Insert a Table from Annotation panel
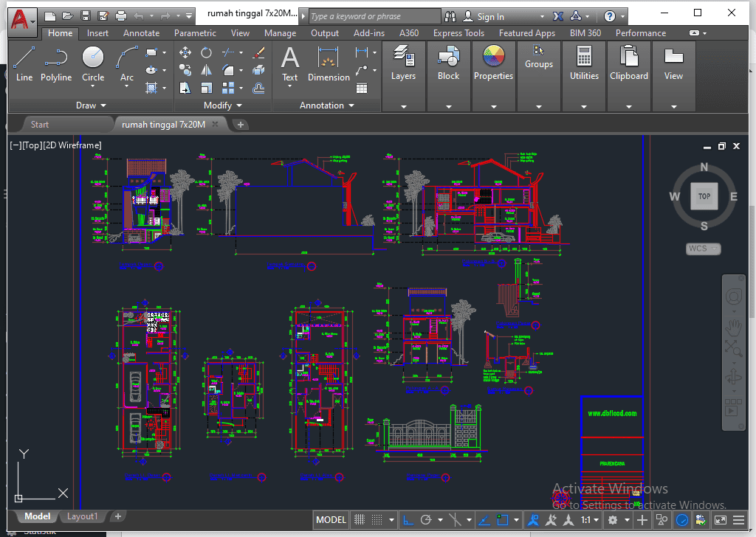Screen dimensions: 756x537 (362, 88)
